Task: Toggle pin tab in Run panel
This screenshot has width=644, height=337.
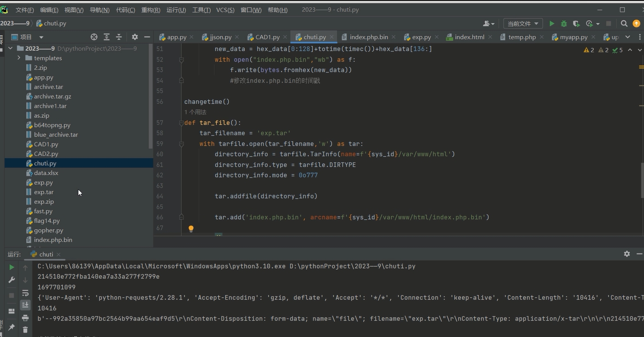Action: [12, 327]
